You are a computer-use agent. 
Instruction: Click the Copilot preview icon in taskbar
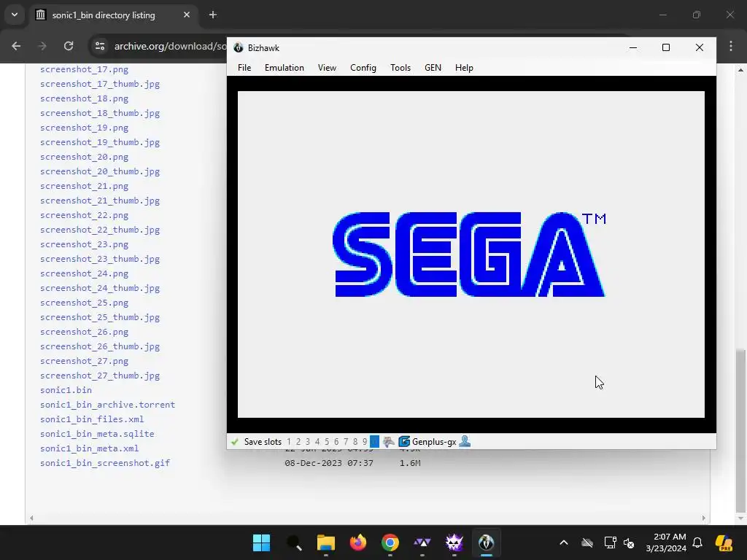(x=724, y=542)
